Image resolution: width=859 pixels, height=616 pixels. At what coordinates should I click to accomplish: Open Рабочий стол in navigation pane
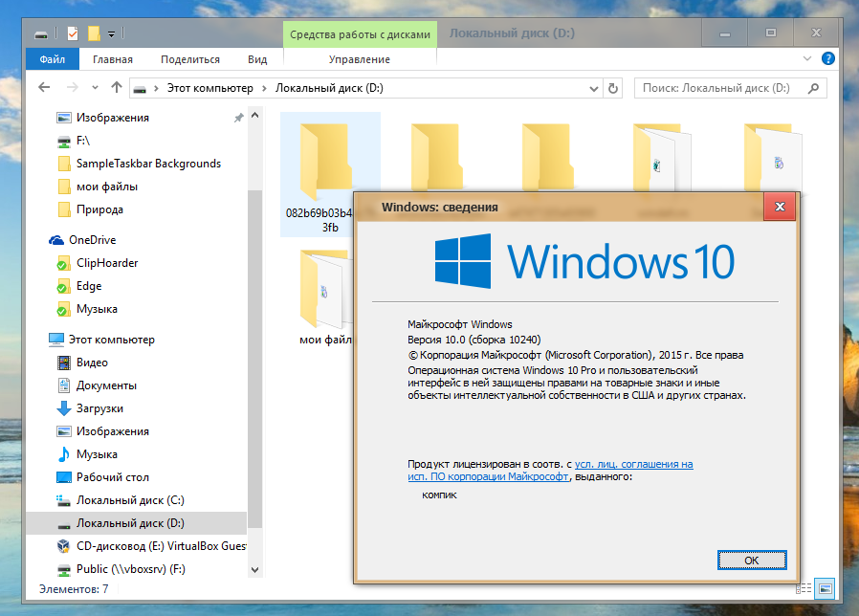[112, 477]
